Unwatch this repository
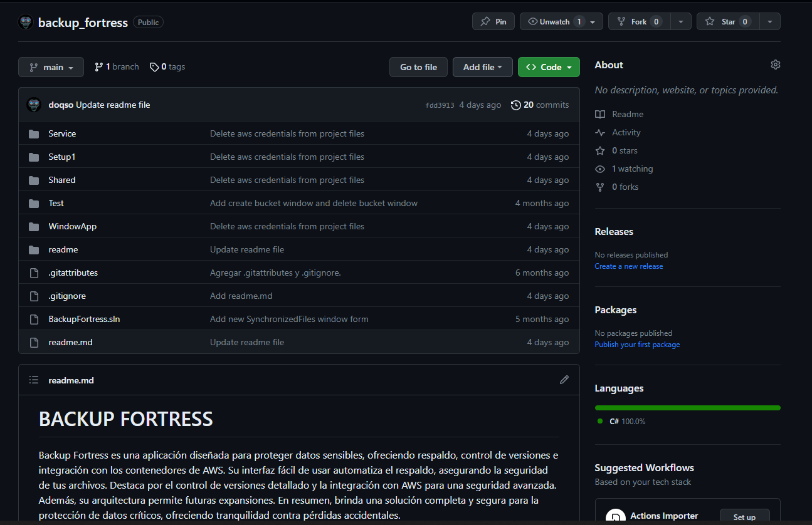Viewport: 812px width, 525px height. point(554,21)
